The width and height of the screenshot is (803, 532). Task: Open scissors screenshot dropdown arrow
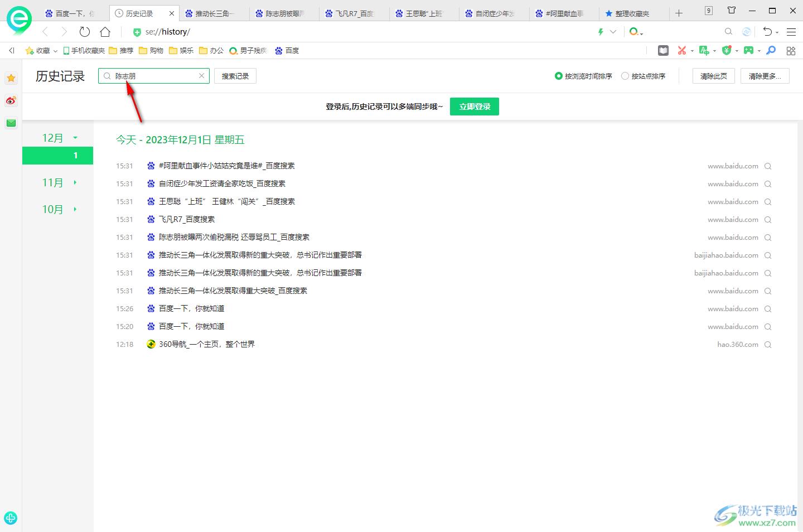[692, 51]
